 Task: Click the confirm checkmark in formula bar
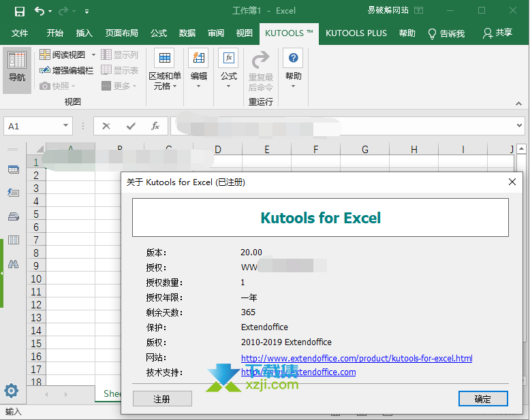point(131,126)
